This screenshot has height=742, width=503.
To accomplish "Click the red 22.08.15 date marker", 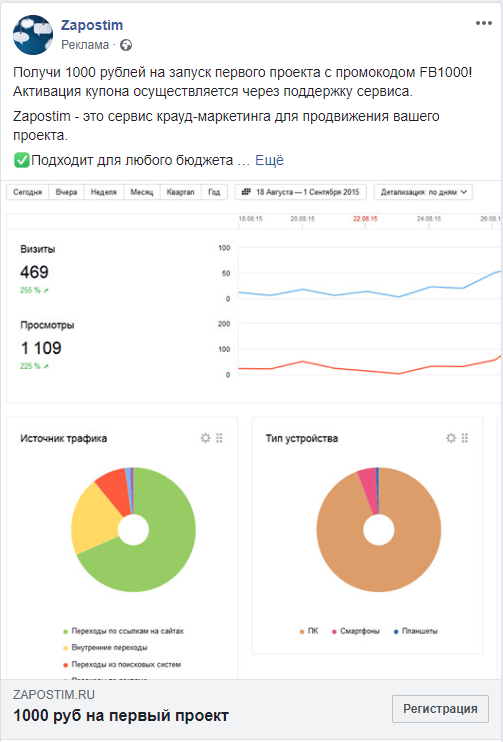I will (x=365, y=219).
